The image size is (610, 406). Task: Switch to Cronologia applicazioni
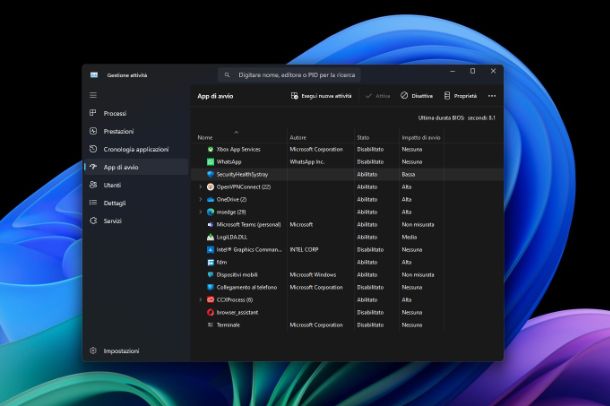(137, 149)
